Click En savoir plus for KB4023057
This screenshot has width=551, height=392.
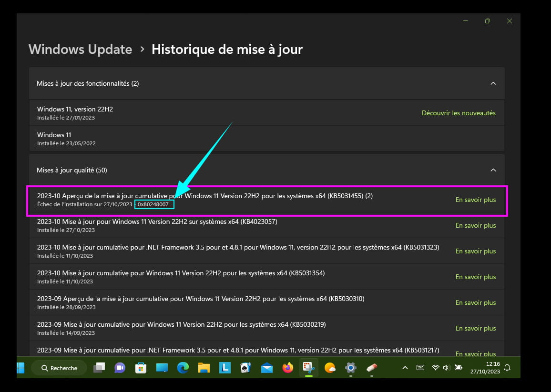(475, 225)
